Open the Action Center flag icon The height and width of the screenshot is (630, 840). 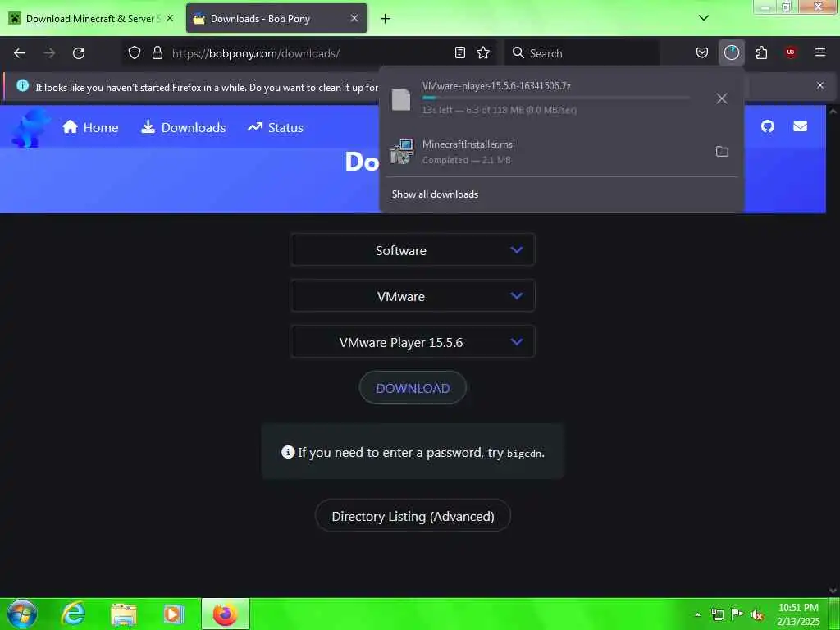(737, 614)
